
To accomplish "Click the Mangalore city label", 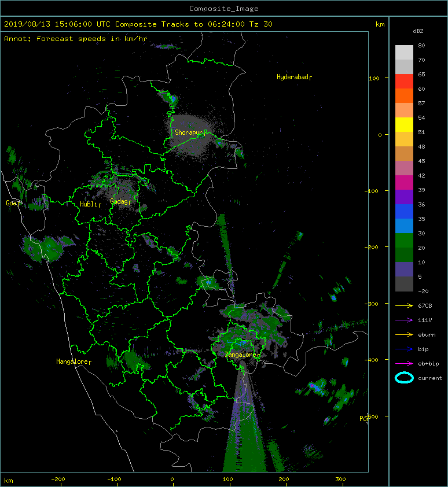I will (74, 361).
